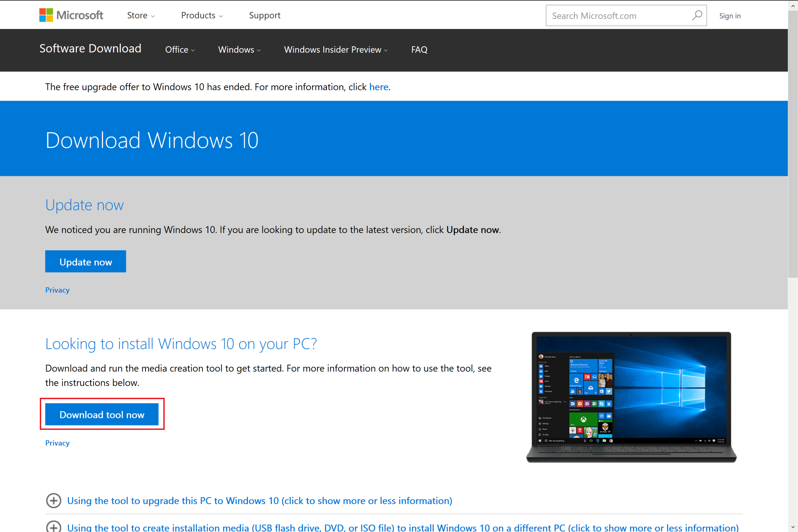Open the FAQ page
The height and width of the screenshot is (532, 798).
coord(419,49)
